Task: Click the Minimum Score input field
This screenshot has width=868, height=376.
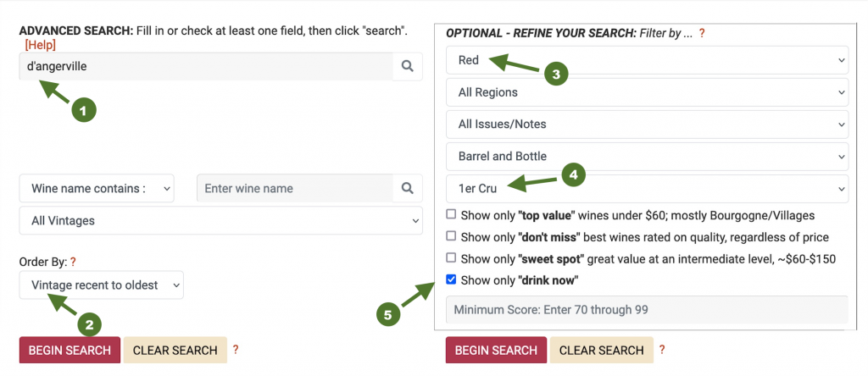Action: pos(647,310)
